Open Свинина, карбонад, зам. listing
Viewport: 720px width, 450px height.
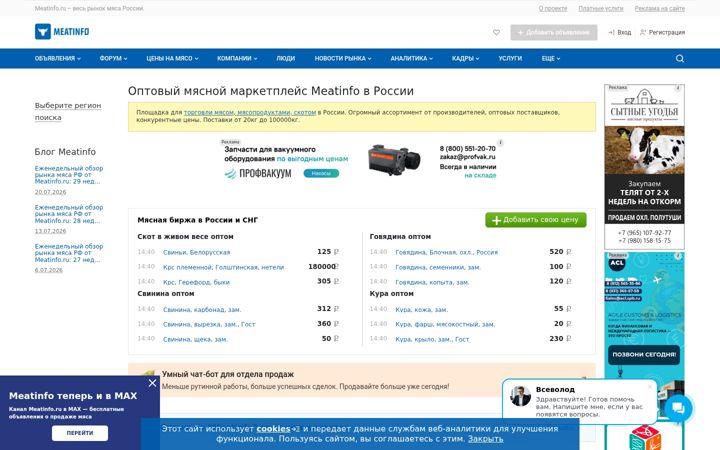pos(202,309)
